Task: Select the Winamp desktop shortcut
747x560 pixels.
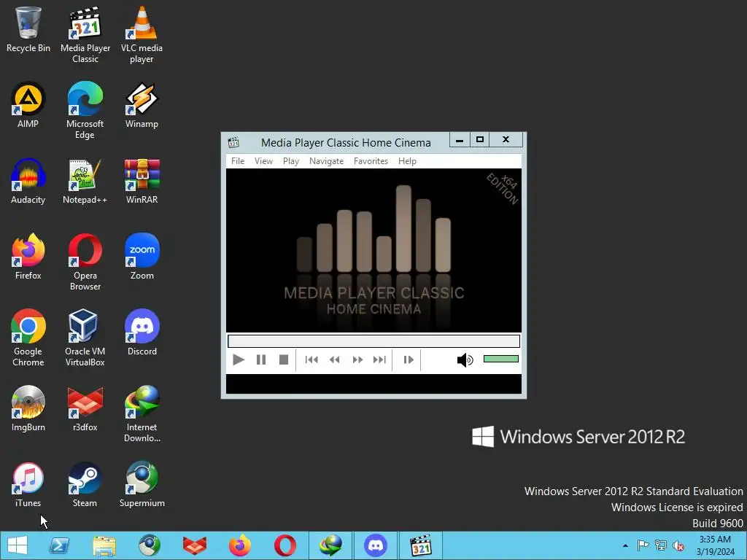Action: (x=142, y=105)
